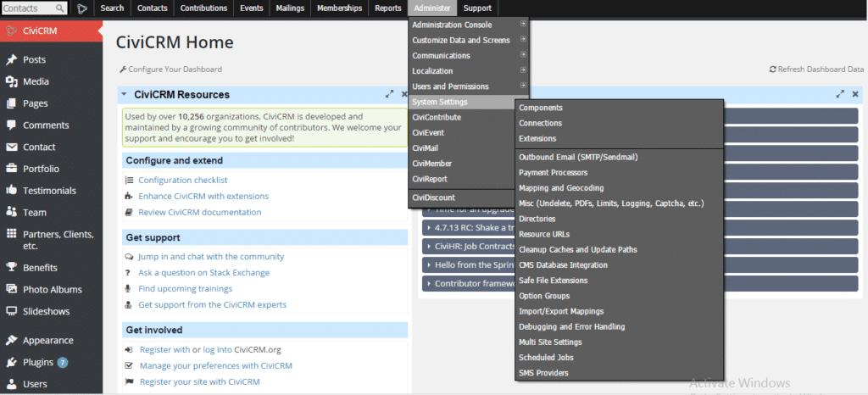Open Get support from the CiviCRM experts
Viewport: 868px width, 395px height.
pyautogui.click(x=213, y=305)
